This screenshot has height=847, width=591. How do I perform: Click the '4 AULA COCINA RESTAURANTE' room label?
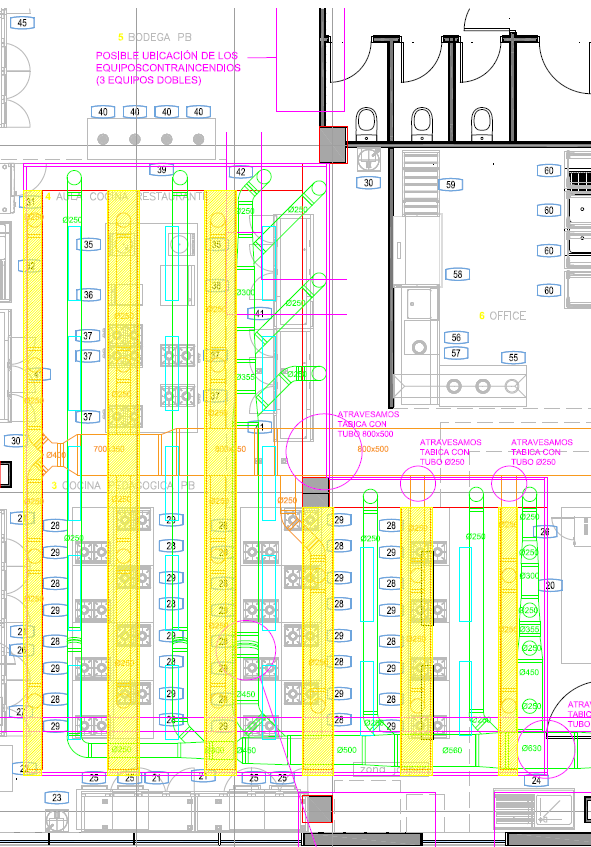[x=125, y=197]
